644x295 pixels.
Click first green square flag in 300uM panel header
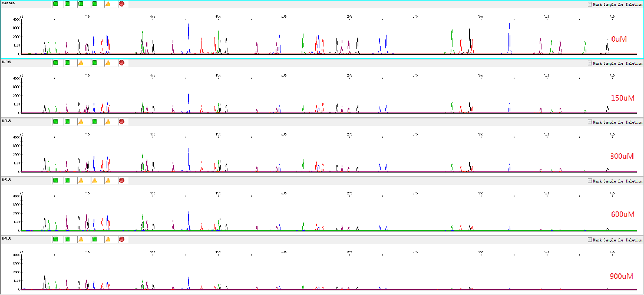pos(55,121)
